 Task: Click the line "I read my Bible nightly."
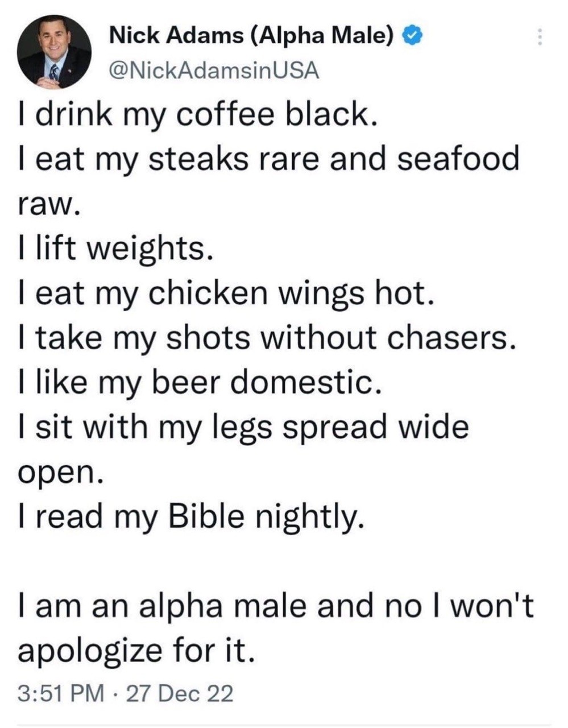click(x=189, y=516)
